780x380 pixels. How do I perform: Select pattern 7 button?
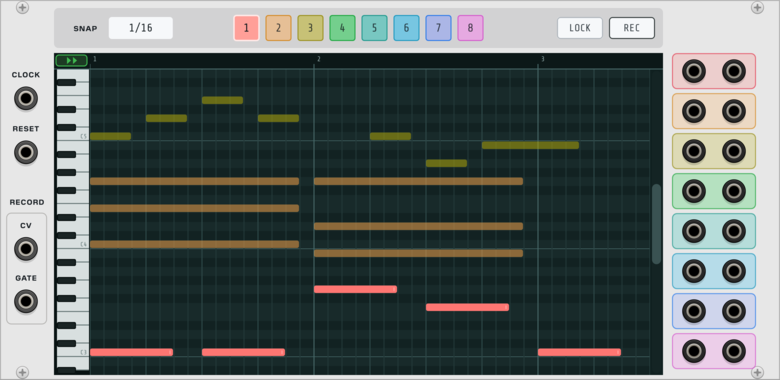[x=438, y=28]
